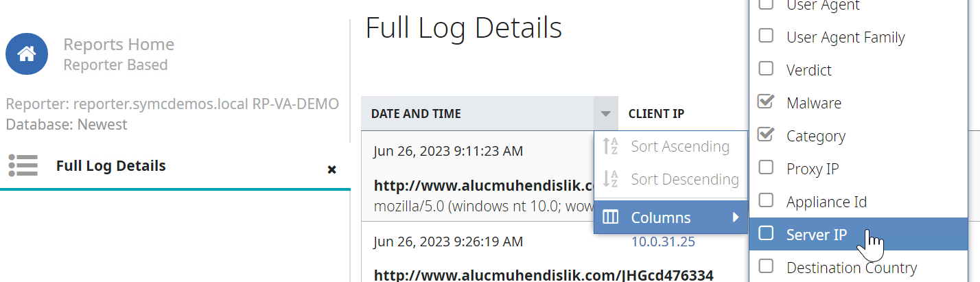Close the Full Log Details tab
This screenshot has width=980, height=282.
point(331,169)
